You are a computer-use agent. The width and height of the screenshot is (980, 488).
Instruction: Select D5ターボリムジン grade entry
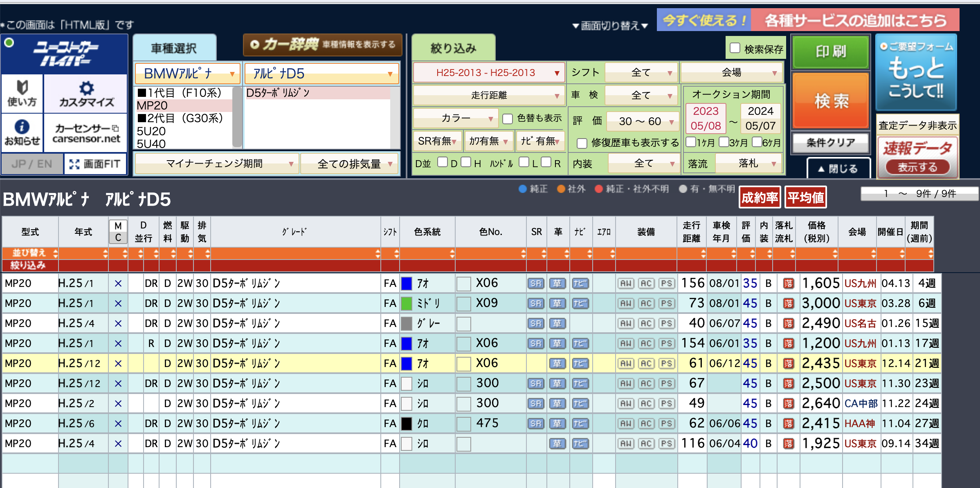click(x=317, y=93)
